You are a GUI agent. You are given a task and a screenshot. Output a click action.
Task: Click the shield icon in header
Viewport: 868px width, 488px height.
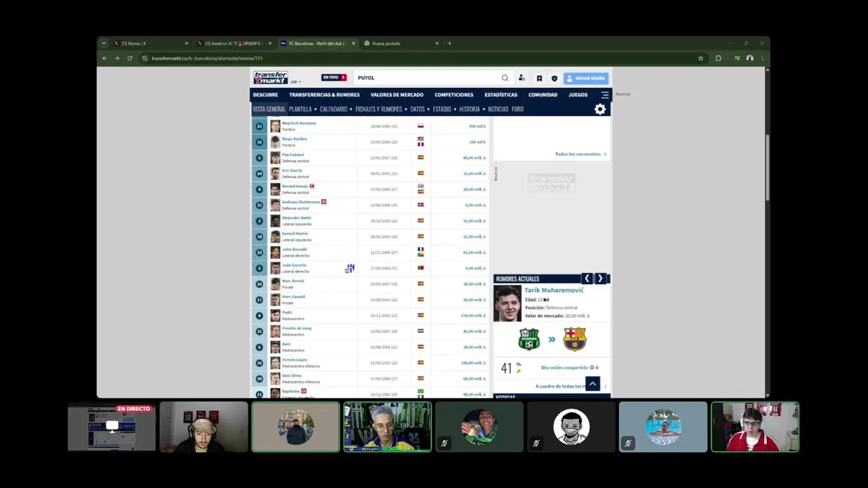[x=554, y=78]
